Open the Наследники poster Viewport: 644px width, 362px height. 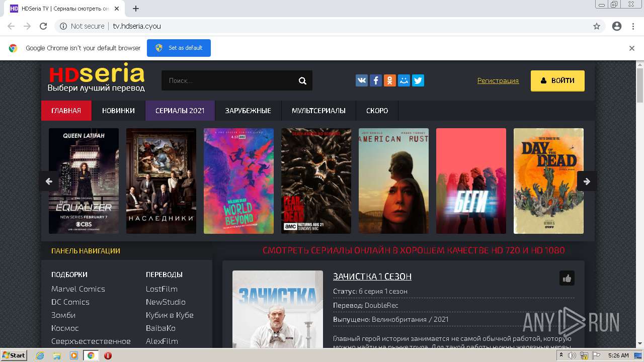click(161, 181)
